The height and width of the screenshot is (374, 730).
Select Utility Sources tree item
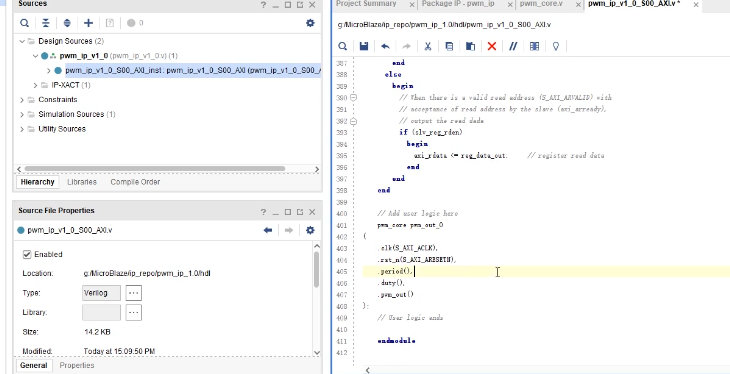[x=62, y=129]
